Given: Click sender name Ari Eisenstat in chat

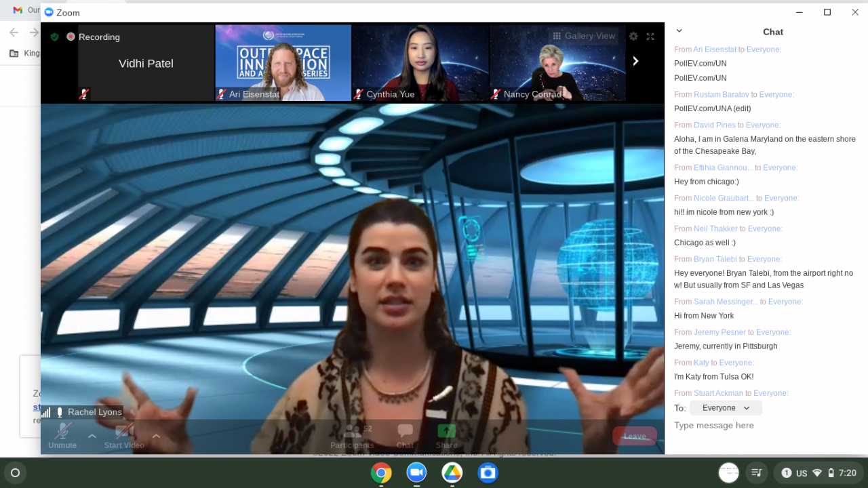Looking at the screenshot, I should [715, 49].
